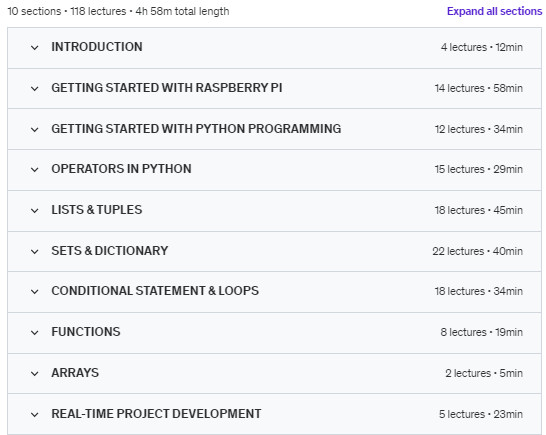
Task: Click '4 lectures • 12min' text
Action: [482, 47]
